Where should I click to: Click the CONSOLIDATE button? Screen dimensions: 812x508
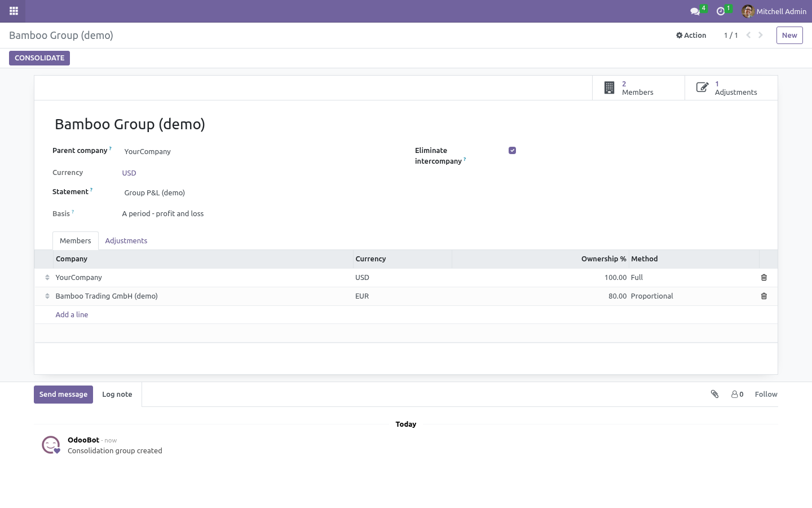coord(39,58)
